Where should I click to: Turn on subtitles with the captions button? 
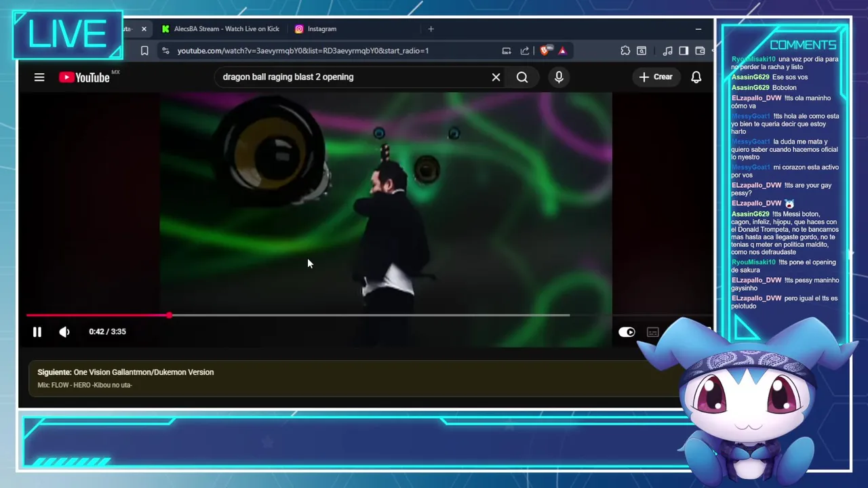click(x=652, y=332)
